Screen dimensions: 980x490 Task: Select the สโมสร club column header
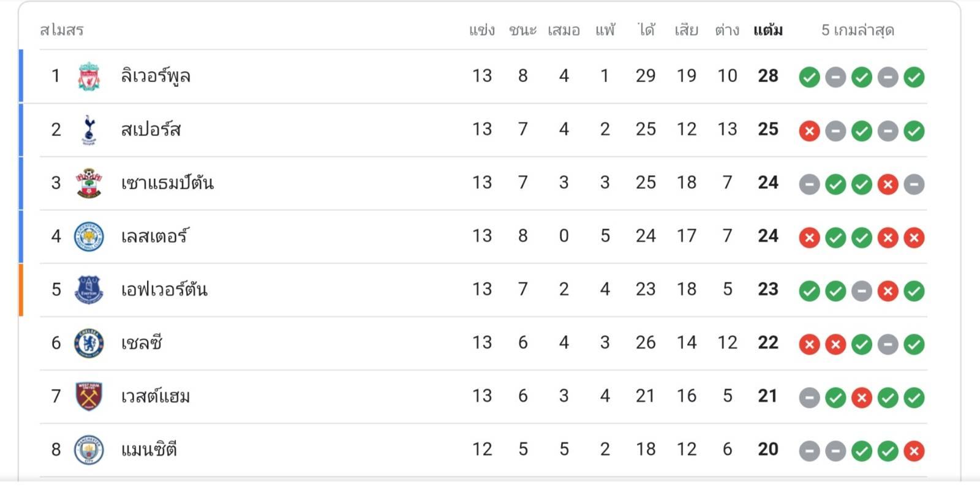pos(61,30)
